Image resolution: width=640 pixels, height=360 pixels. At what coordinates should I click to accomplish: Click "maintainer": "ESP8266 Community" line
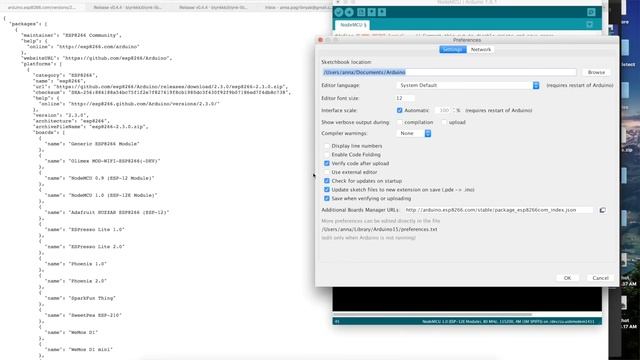click(71, 35)
